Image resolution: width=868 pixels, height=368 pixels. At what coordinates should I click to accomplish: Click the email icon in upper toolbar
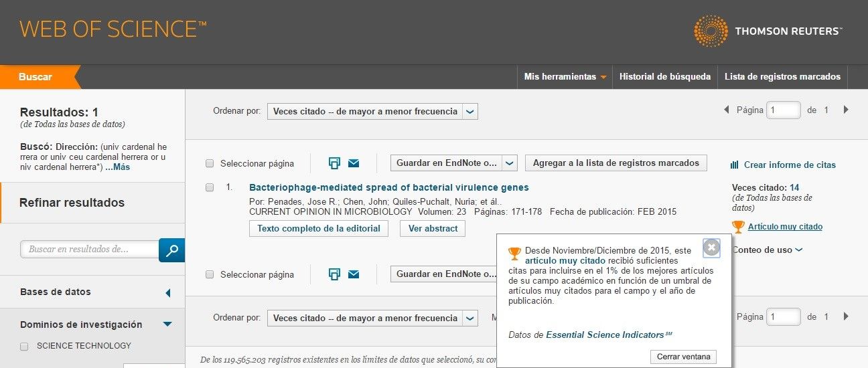[x=354, y=163]
